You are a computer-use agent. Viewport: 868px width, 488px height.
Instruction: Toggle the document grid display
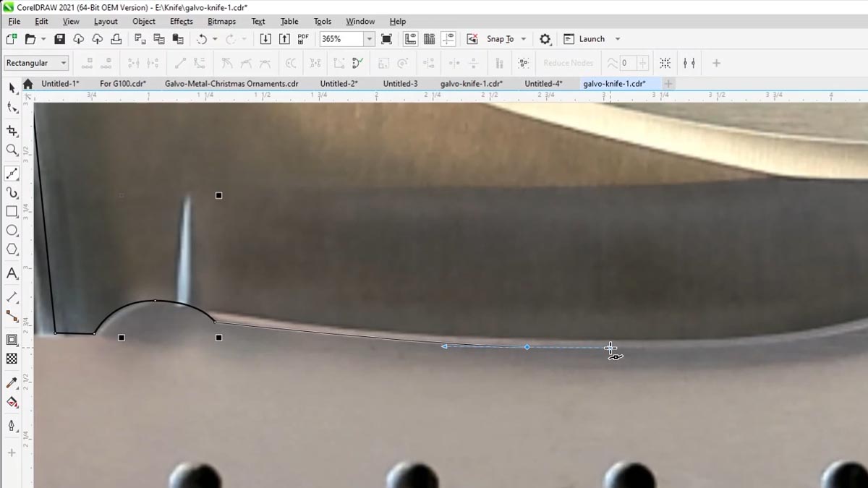[x=429, y=38]
